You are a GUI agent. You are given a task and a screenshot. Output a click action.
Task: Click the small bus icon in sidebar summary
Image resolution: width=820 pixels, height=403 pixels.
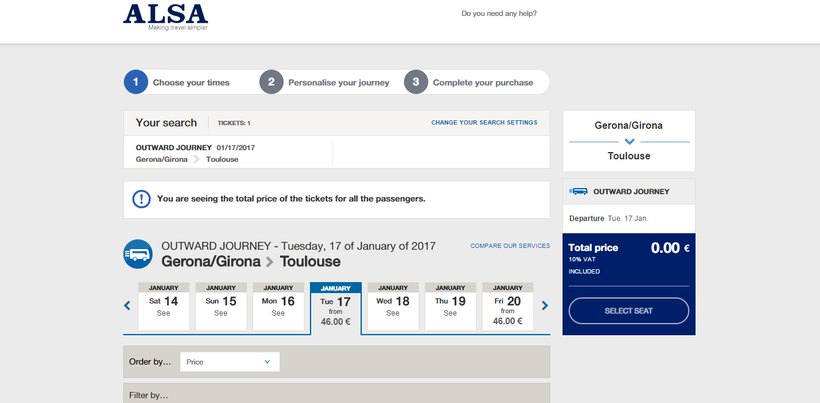pyautogui.click(x=578, y=192)
